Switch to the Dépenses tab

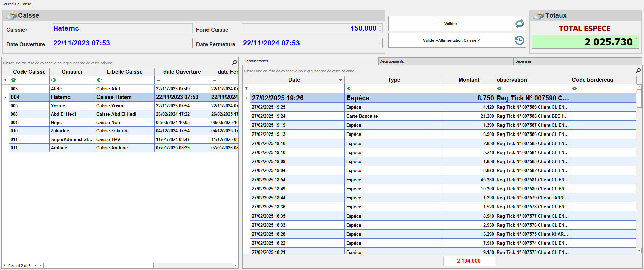[x=523, y=61]
